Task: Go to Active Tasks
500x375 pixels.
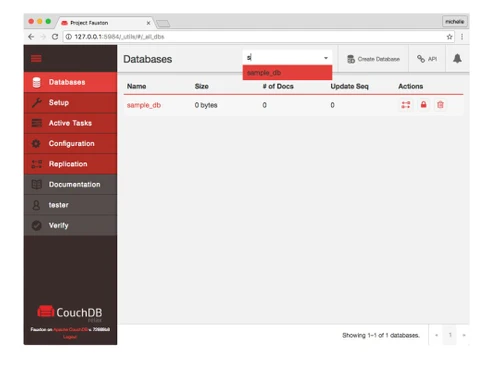Action: coord(70,123)
